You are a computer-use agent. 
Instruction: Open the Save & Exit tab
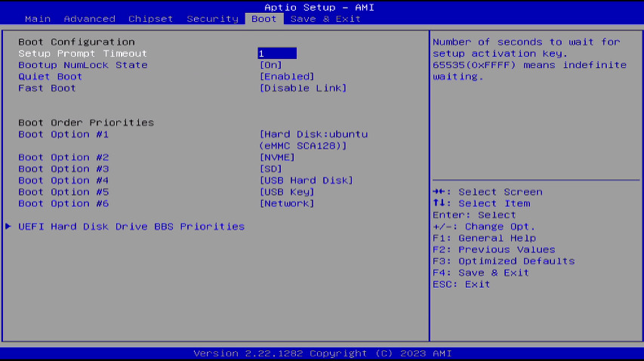325,19
